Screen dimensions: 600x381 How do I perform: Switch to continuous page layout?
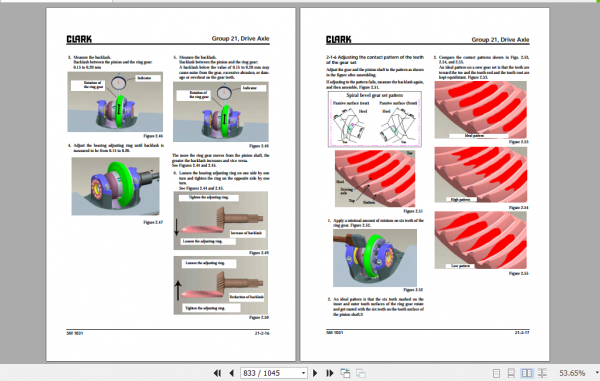[x=511, y=373]
